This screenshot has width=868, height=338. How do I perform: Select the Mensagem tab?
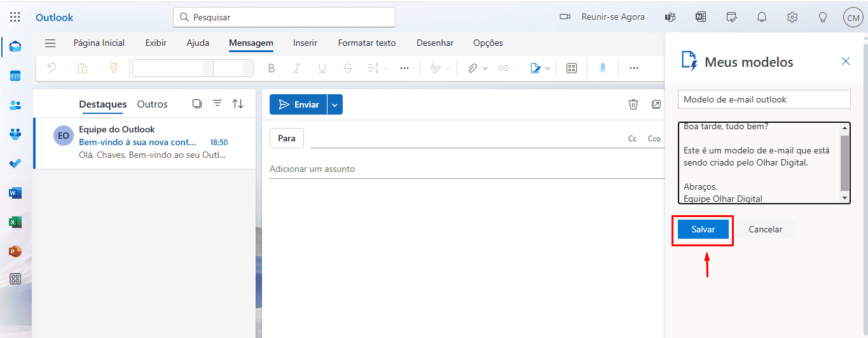(x=251, y=43)
